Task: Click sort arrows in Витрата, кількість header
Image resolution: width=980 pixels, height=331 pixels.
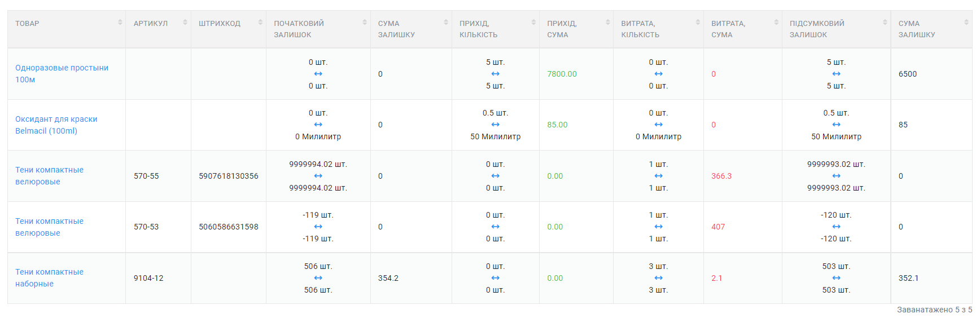Action: pos(698,23)
